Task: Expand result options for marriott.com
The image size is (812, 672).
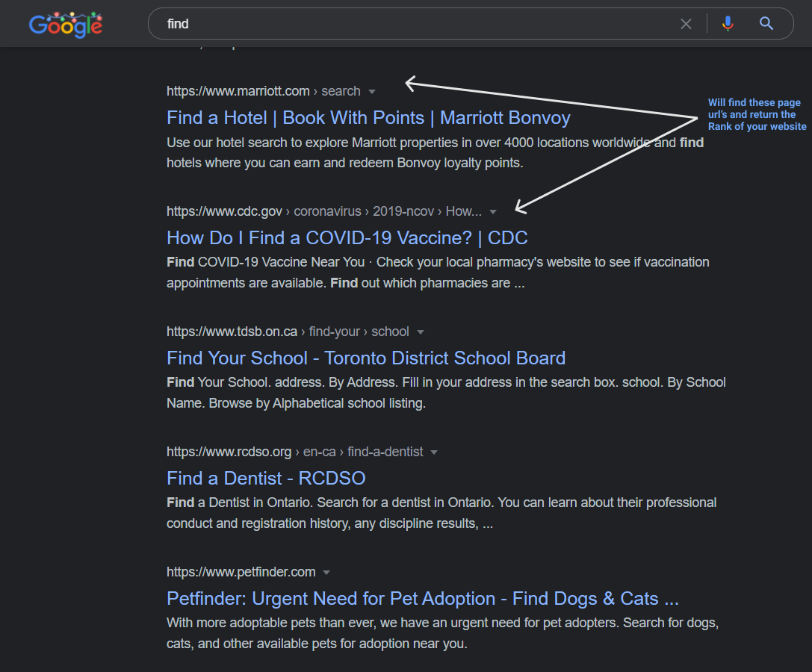Action: point(372,91)
